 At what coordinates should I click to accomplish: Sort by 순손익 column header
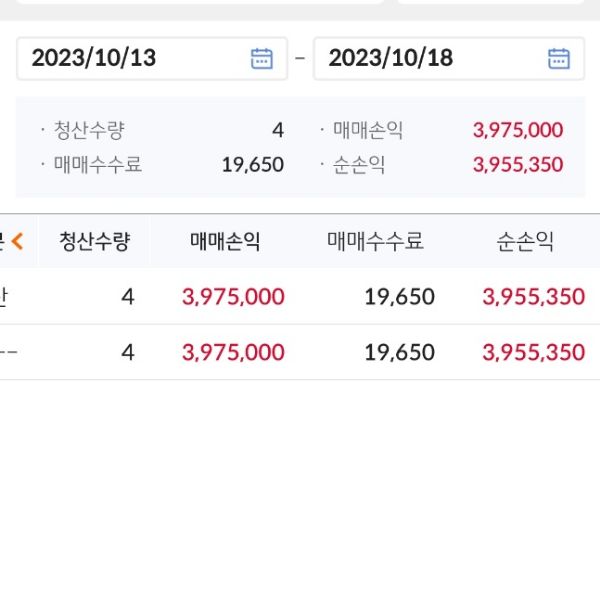pos(524,241)
